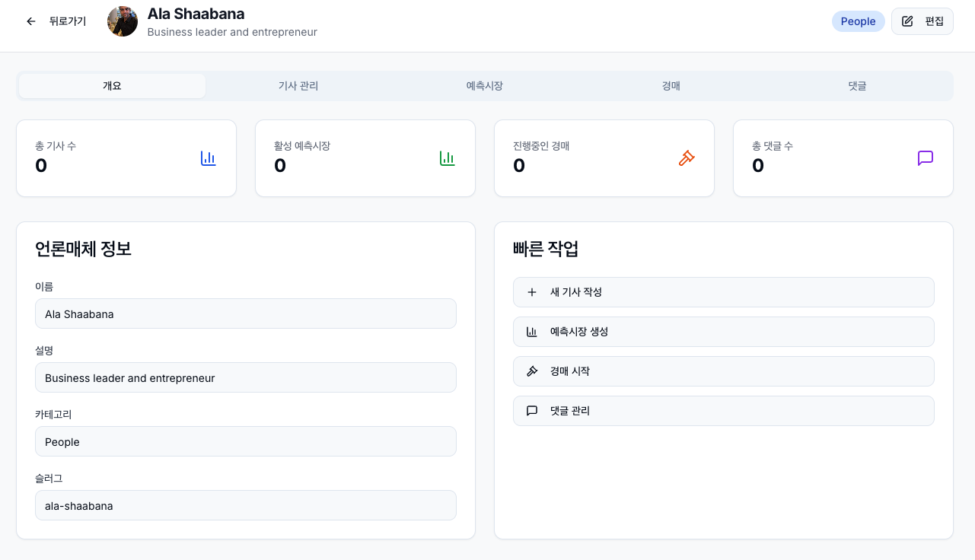Image resolution: width=975 pixels, height=560 pixels.
Task: Click the purple comment bubble icon
Action: point(926,158)
